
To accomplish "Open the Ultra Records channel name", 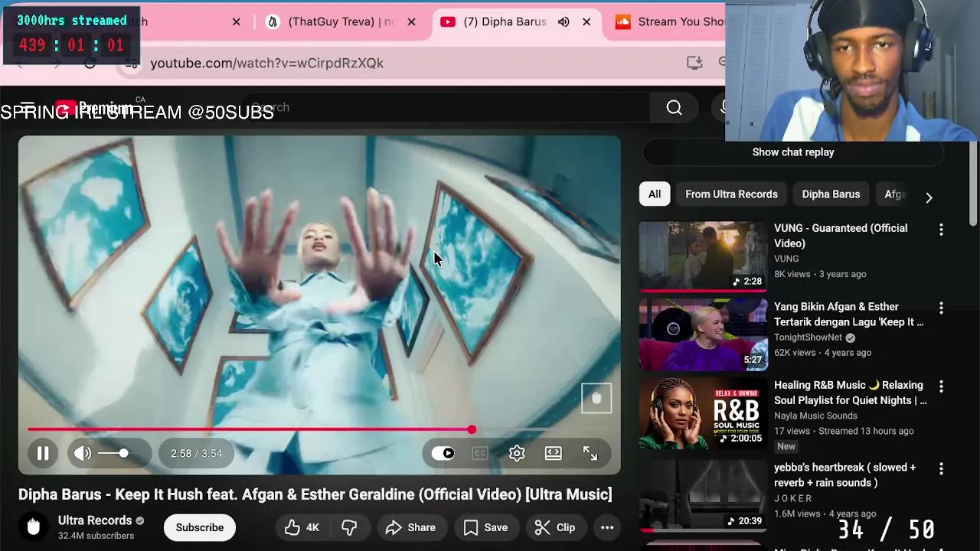I will tap(95, 520).
